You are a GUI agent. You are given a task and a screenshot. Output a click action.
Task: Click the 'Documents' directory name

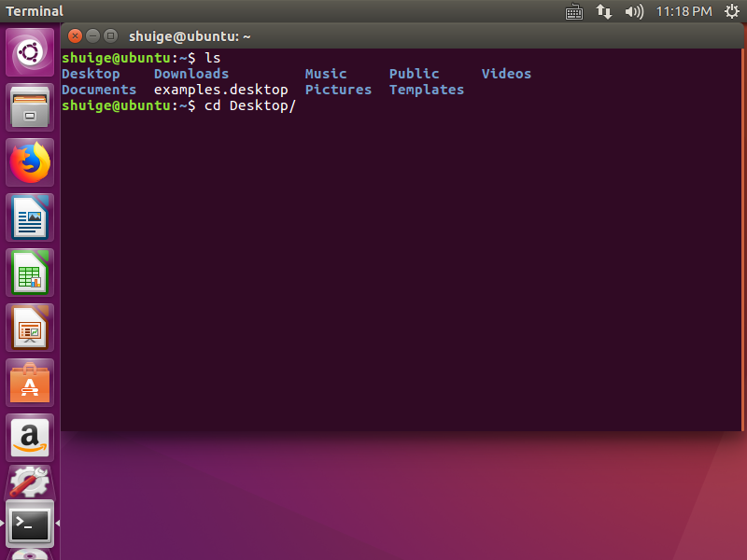click(x=99, y=90)
